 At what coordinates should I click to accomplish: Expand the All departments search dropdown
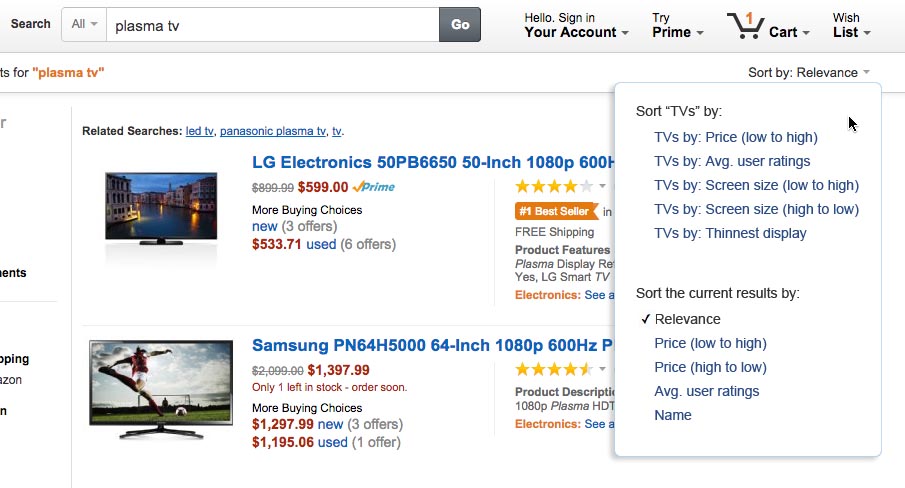click(84, 24)
